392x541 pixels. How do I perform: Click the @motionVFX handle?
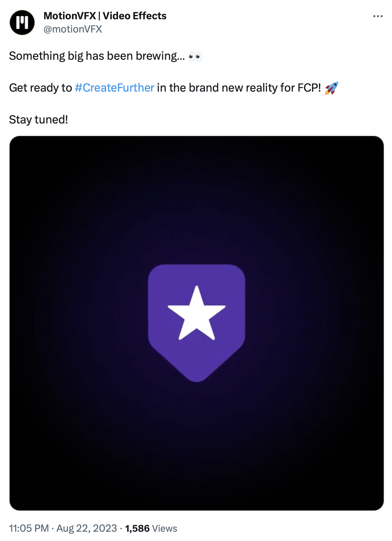[73, 29]
